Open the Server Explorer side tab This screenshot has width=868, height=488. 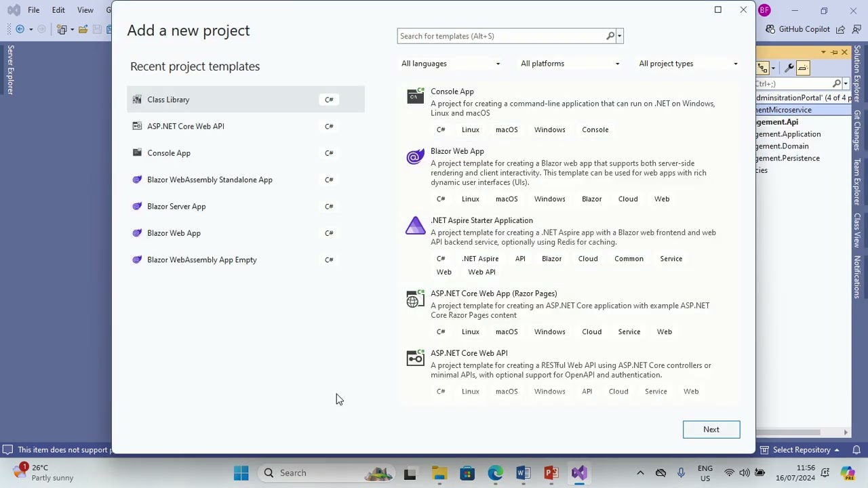coord(10,70)
